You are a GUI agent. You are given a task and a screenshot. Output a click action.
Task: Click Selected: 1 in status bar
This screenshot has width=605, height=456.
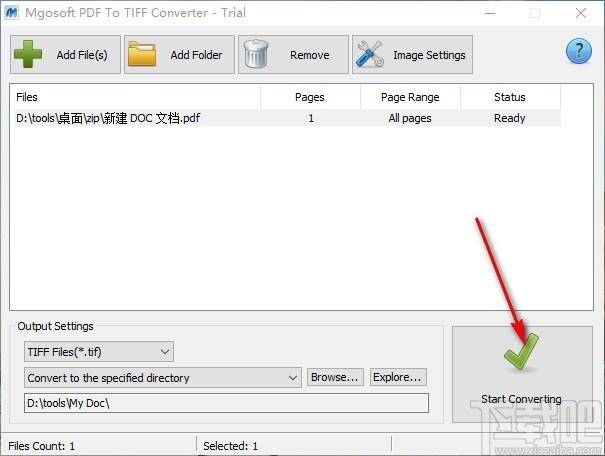230,446
